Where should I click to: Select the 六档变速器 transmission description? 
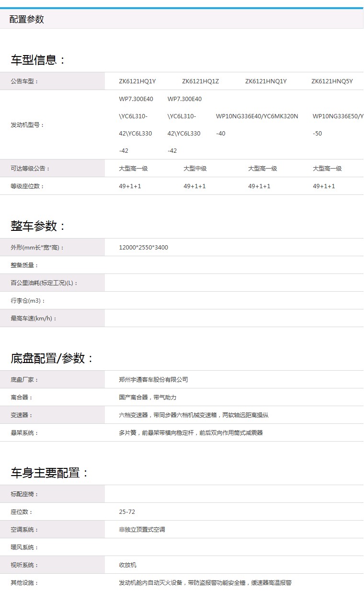pos(193,415)
